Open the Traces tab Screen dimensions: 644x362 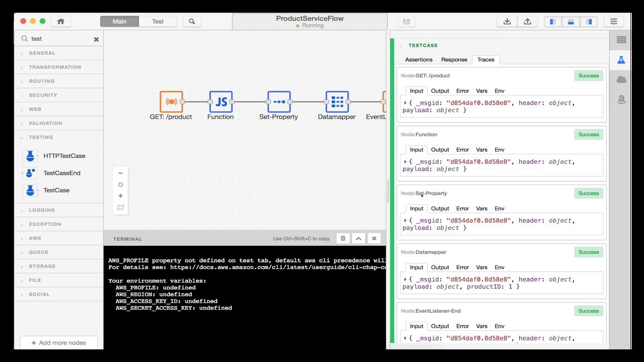click(486, 59)
